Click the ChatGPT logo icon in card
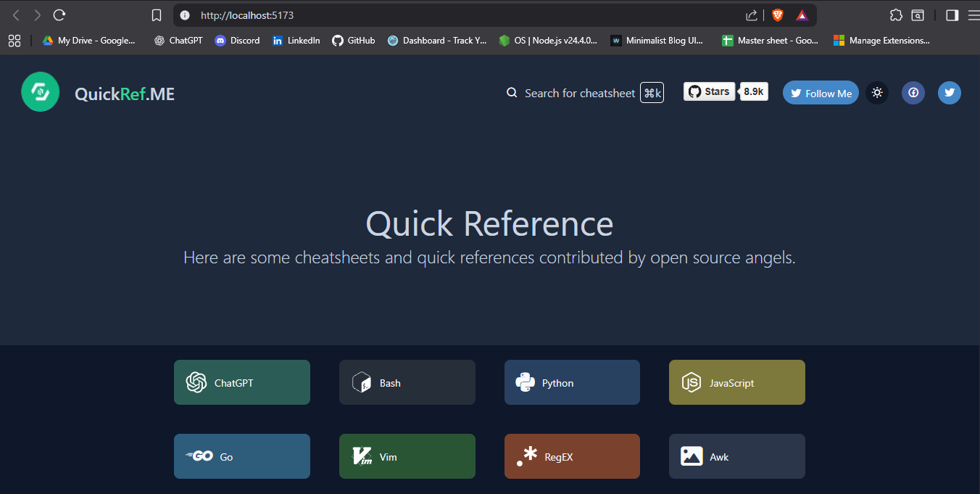980x494 pixels. pyautogui.click(x=196, y=382)
